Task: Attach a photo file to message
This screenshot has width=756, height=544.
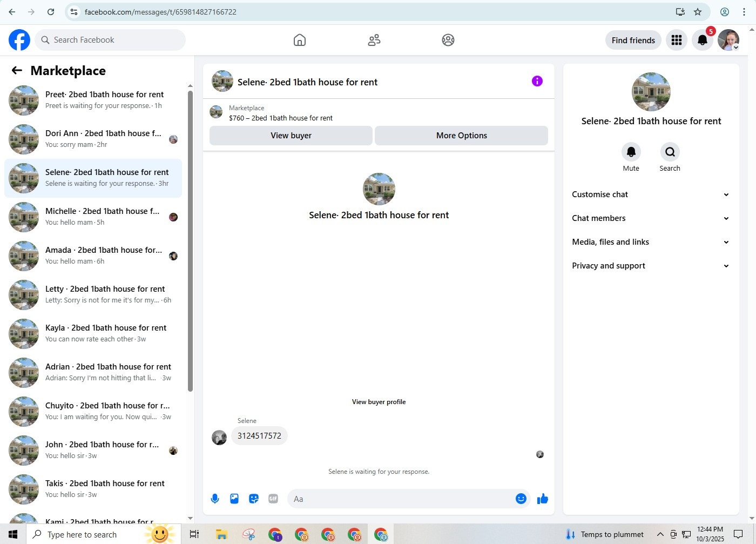Action: click(234, 499)
